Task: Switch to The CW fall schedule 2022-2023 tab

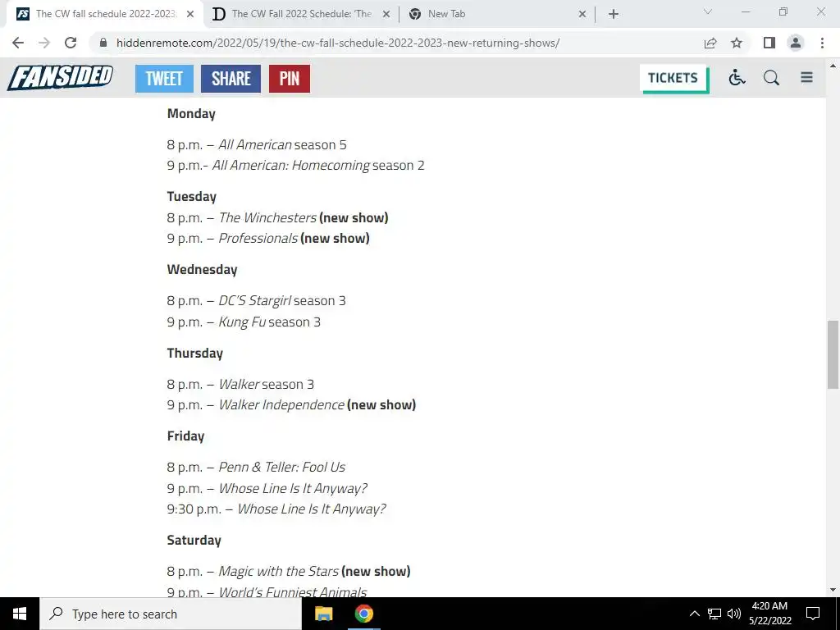Action: (105, 14)
